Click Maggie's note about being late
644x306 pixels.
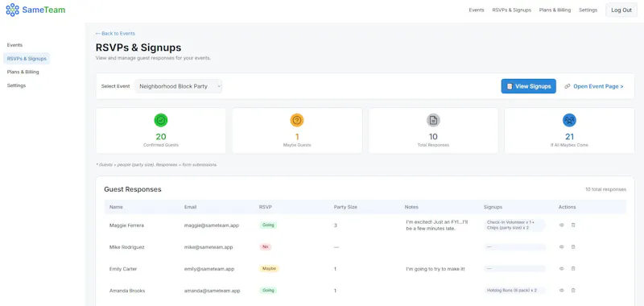(x=436, y=225)
